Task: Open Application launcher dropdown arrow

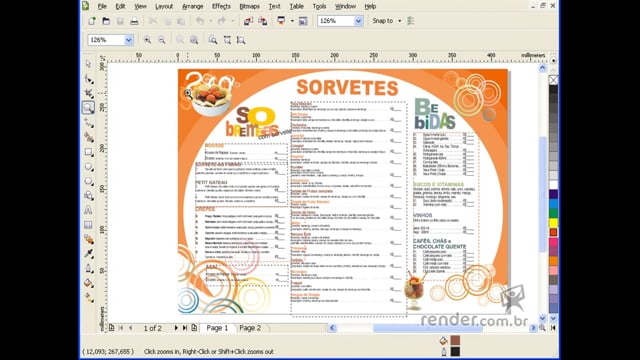Action: pyautogui.click(x=292, y=21)
